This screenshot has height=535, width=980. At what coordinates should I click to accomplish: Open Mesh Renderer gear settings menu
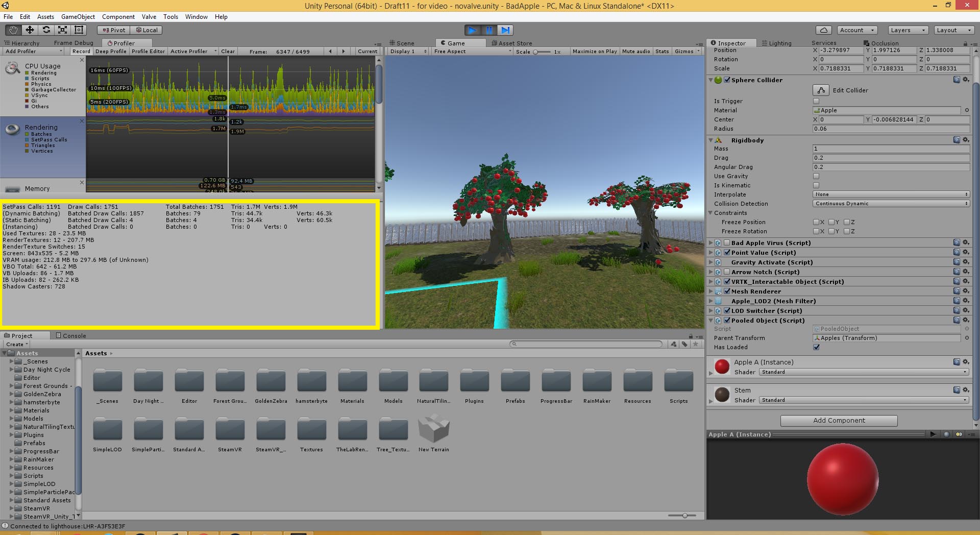point(966,291)
